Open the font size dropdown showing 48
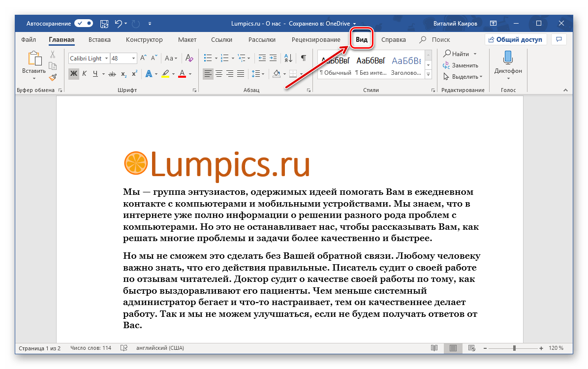 coord(133,58)
